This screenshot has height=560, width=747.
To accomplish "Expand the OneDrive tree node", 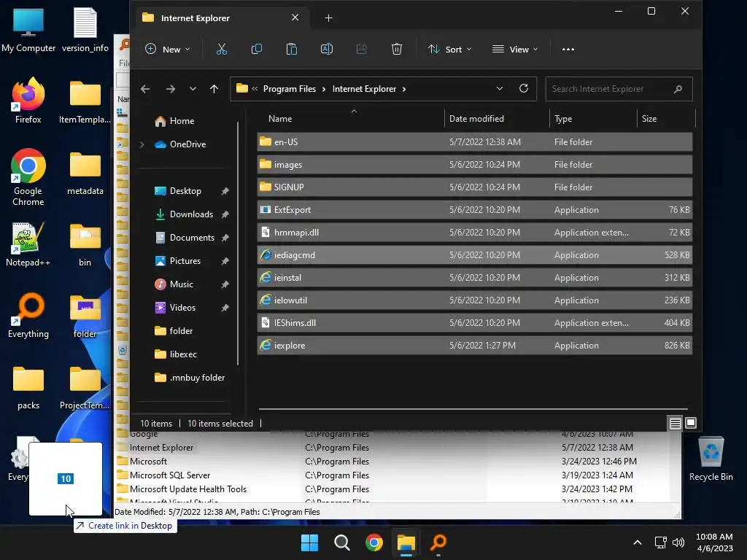I will pyautogui.click(x=142, y=144).
